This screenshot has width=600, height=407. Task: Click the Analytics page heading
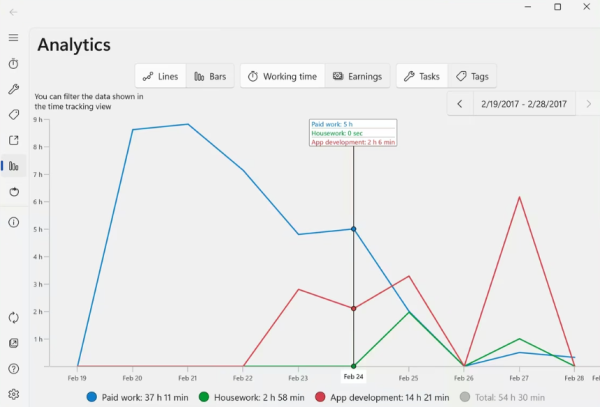[74, 45]
